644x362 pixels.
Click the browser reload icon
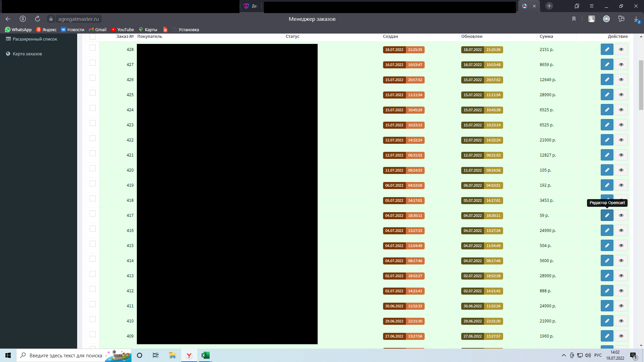pos(38,19)
